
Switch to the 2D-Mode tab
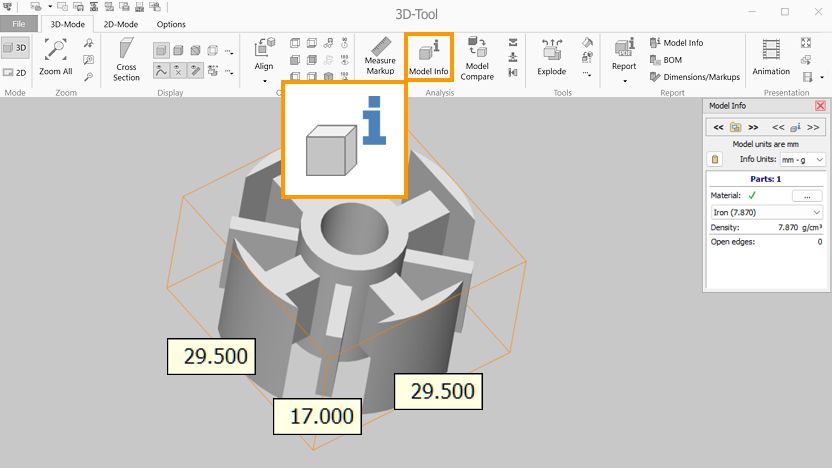coord(121,24)
